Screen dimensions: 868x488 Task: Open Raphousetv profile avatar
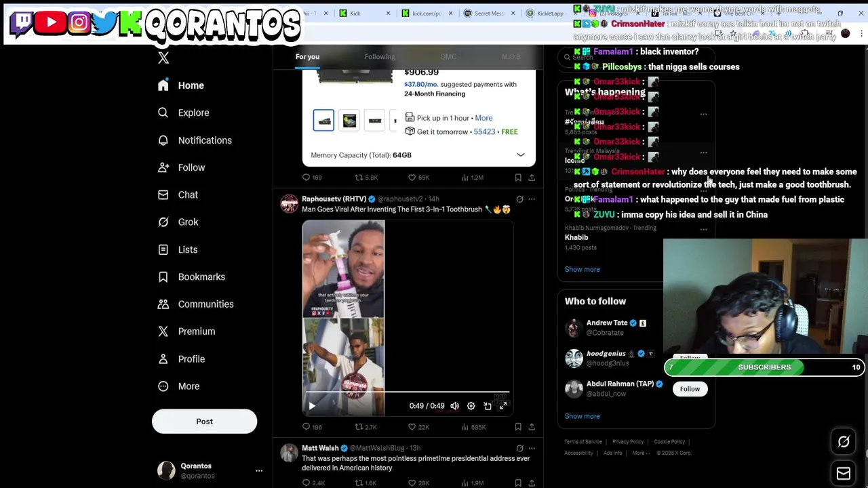point(289,204)
